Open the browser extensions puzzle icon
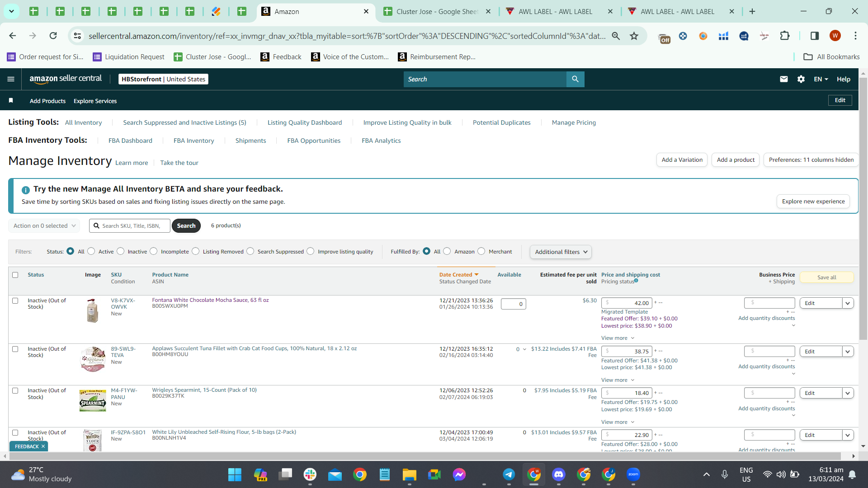Viewport: 868px width, 488px height. pyautogui.click(x=785, y=36)
